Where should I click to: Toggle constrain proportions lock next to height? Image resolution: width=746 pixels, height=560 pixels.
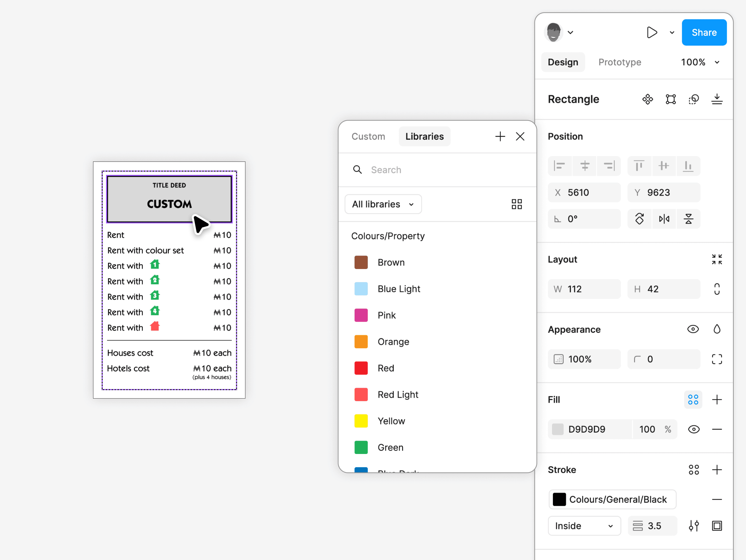[717, 289]
